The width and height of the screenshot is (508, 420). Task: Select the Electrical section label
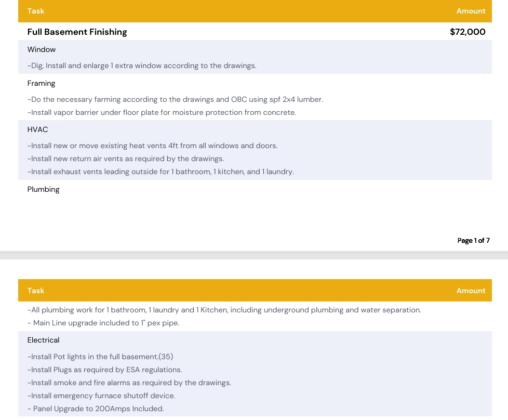44,340
